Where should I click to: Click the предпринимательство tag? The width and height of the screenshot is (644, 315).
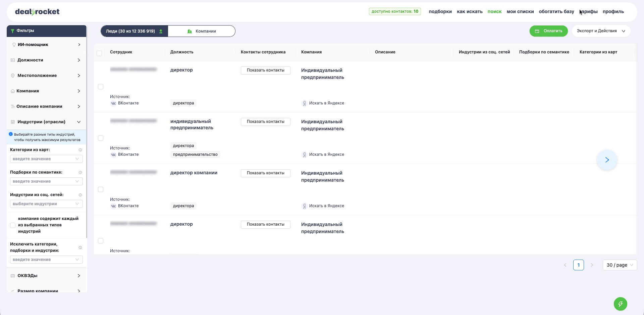pos(195,155)
